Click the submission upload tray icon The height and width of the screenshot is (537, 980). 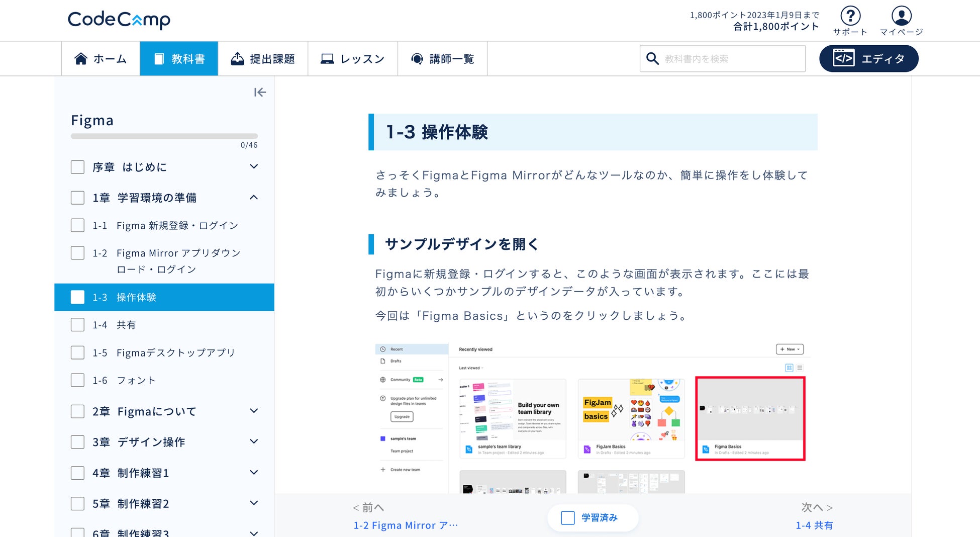coord(237,59)
